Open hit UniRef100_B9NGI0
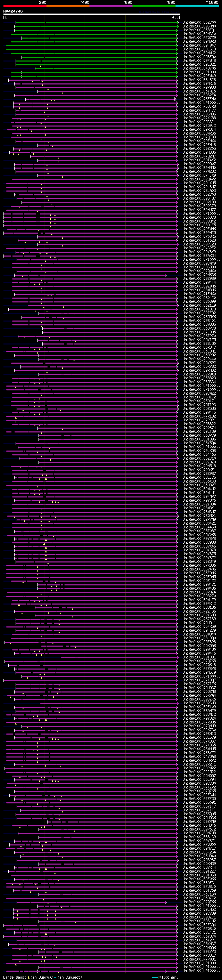This screenshot has width=222, height=980. pyautogui.click(x=199, y=34)
